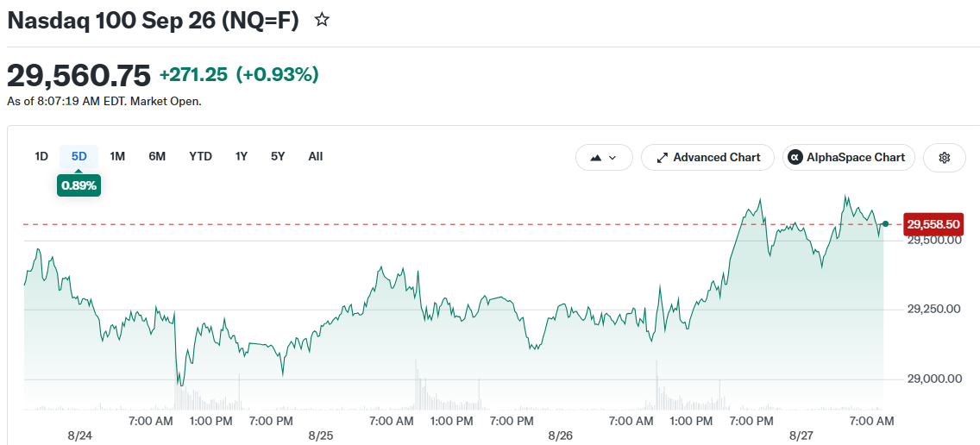Show year-to-date YTD range
This screenshot has width=980, height=445.
[201, 156]
